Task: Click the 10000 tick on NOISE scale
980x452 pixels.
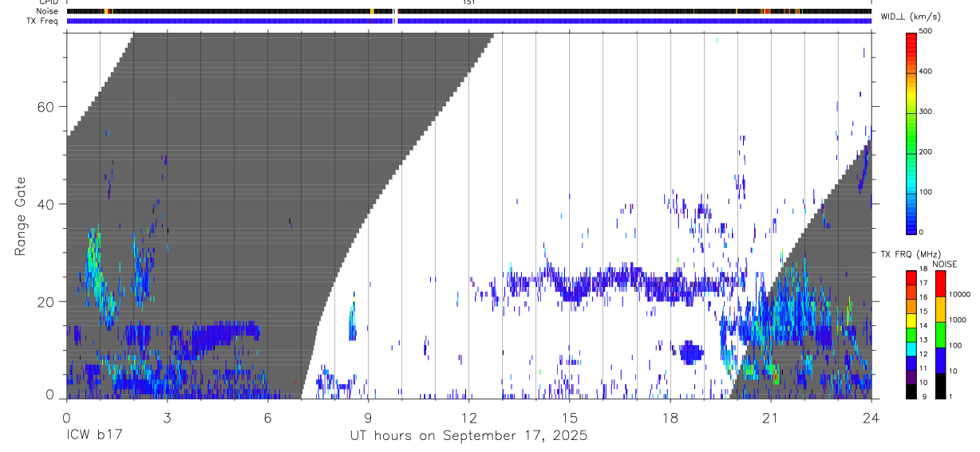Action: click(x=961, y=295)
